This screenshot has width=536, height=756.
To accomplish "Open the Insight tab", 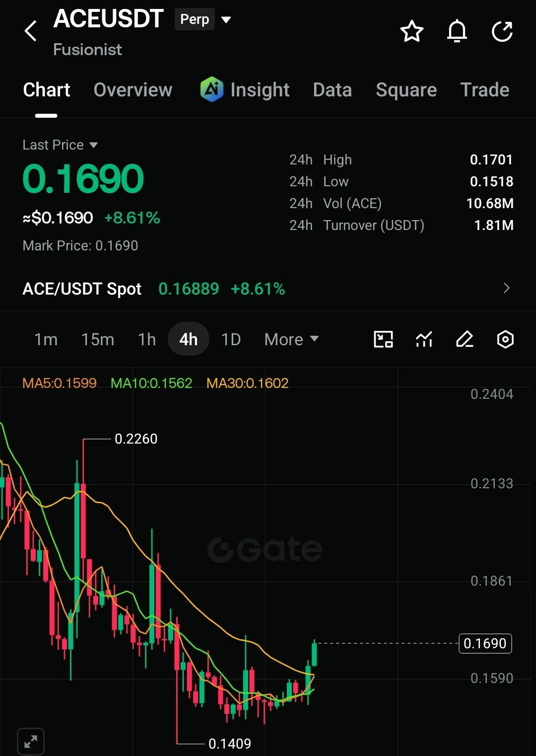I will tap(260, 90).
